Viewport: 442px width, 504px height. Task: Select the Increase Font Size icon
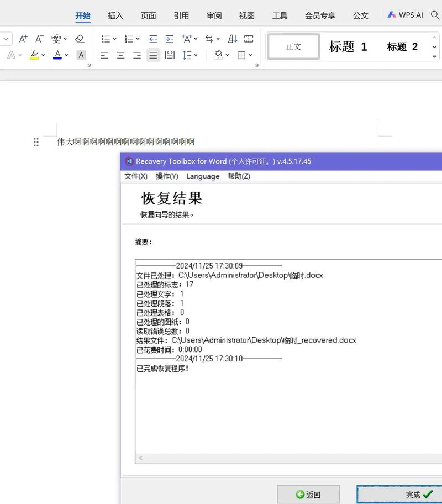(23, 39)
